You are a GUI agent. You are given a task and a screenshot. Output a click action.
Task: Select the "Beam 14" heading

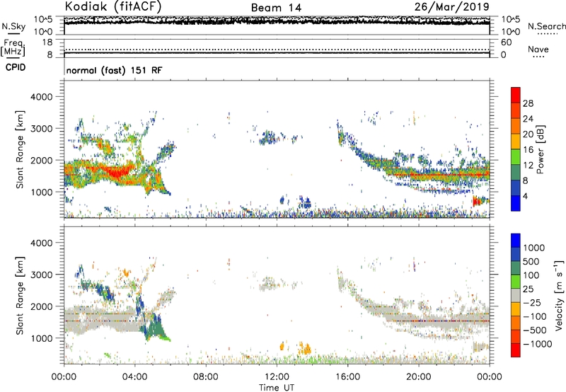tap(276, 8)
